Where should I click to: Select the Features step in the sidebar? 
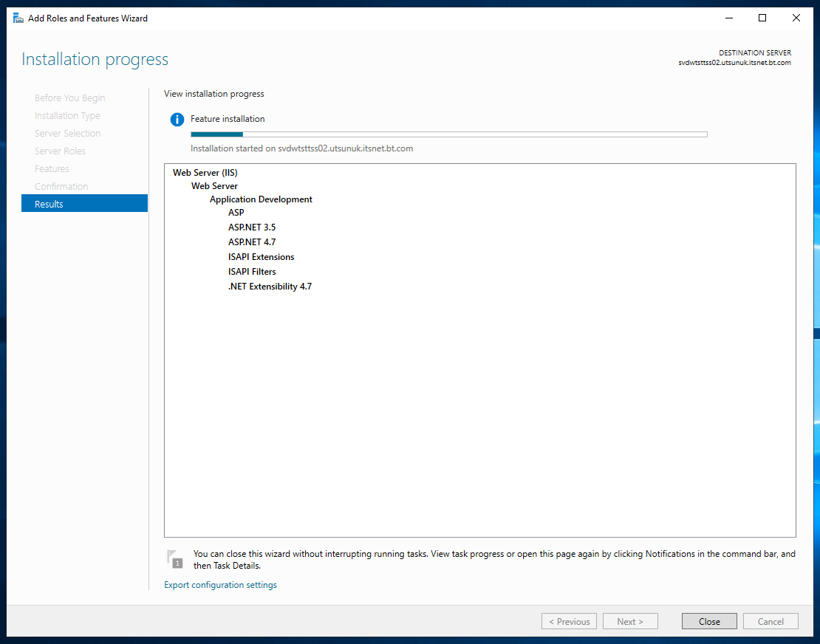(52, 169)
